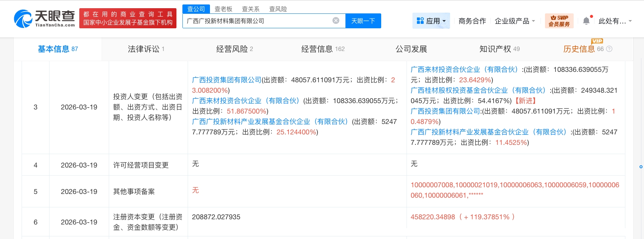Open the 知识产权 tab

click(499, 49)
